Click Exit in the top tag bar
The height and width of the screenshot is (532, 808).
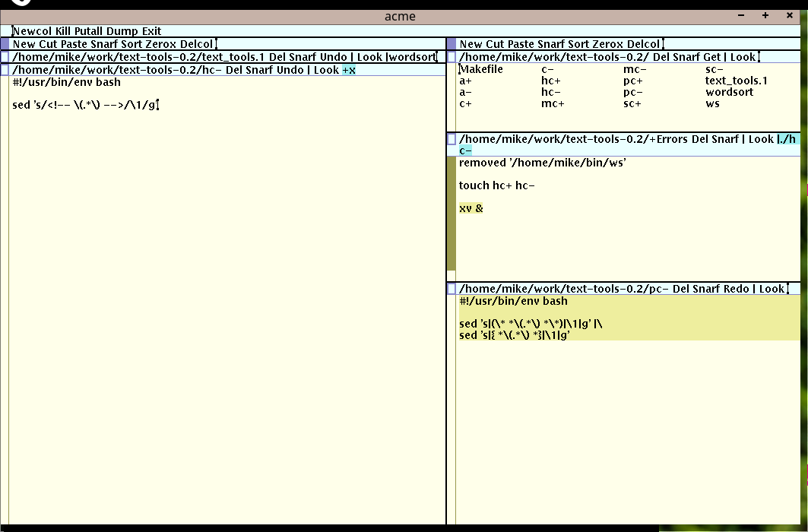point(151,31)
